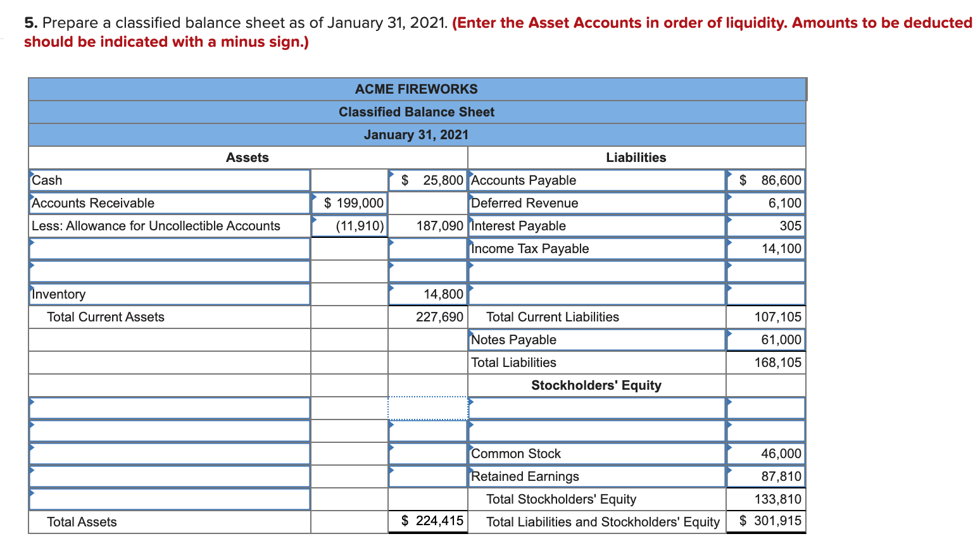Select the Accounts Receivable cell showing 199,000
980x553 pixels.
348,202
